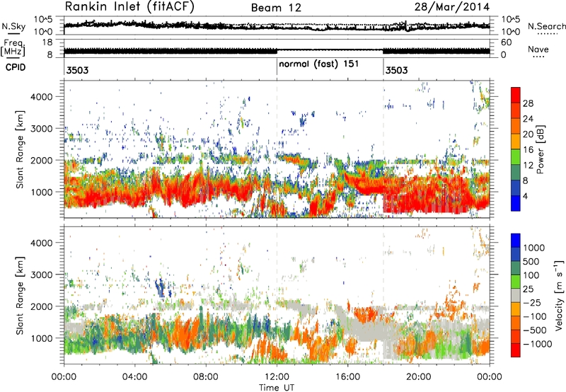Click the "Beam 12" label
Image resolution: width=566 pixels, height=392 pixels.
click(x=276, y=8)
